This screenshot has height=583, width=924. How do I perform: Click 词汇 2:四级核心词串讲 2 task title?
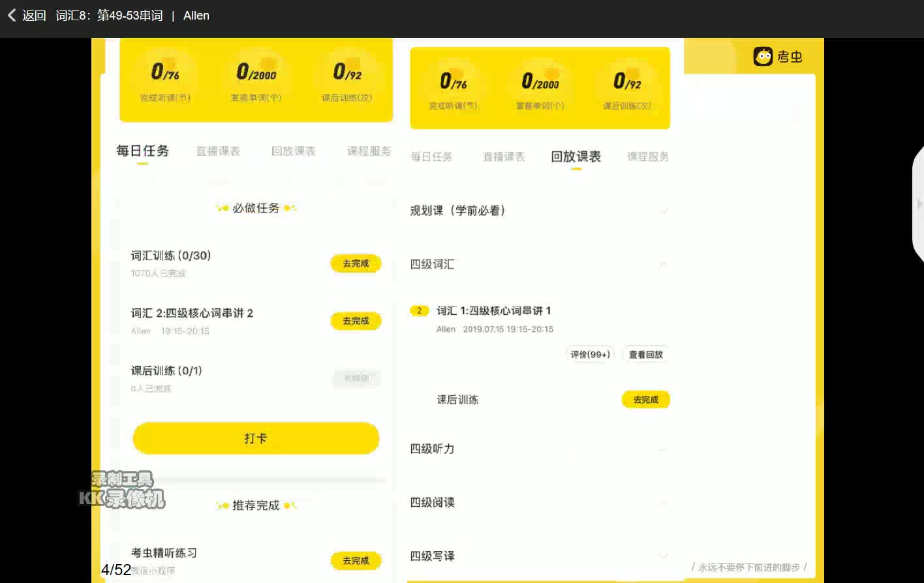coord(192,313)
